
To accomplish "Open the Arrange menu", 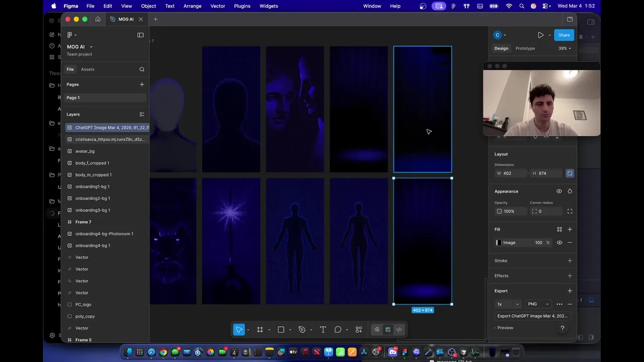I will pos(192,6).
